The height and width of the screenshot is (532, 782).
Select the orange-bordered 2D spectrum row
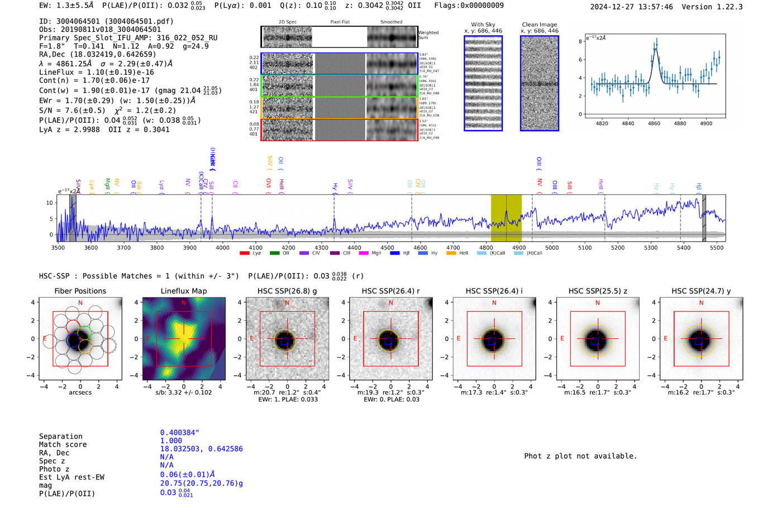coord(340,108)
